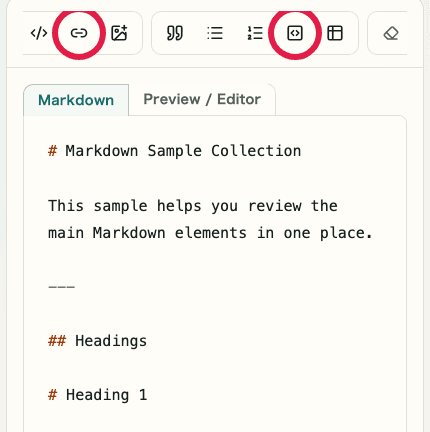Switch to the Markdown tab

76,100
